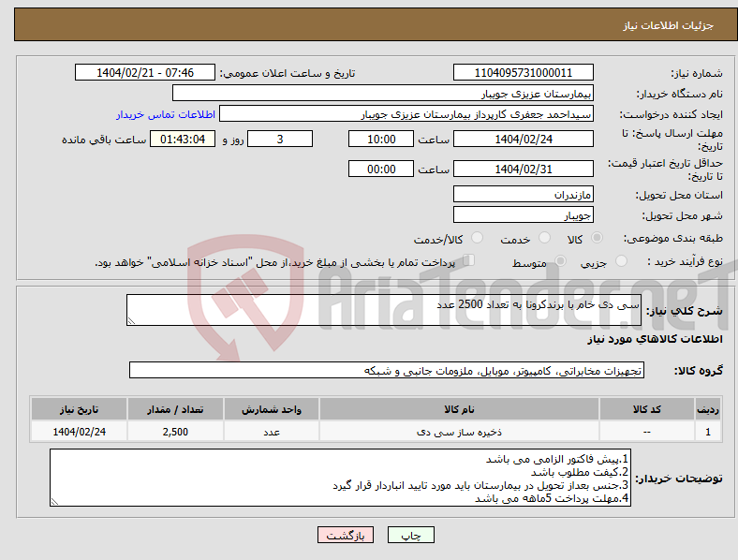The height and width of the screenshot is (560, 738).
Task: Click the resize handle of buyer notes textarea
Action: (54, 502)
